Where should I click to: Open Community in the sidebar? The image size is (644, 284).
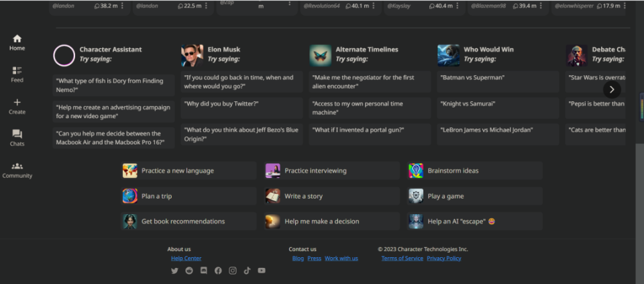(x=17, y=170)
